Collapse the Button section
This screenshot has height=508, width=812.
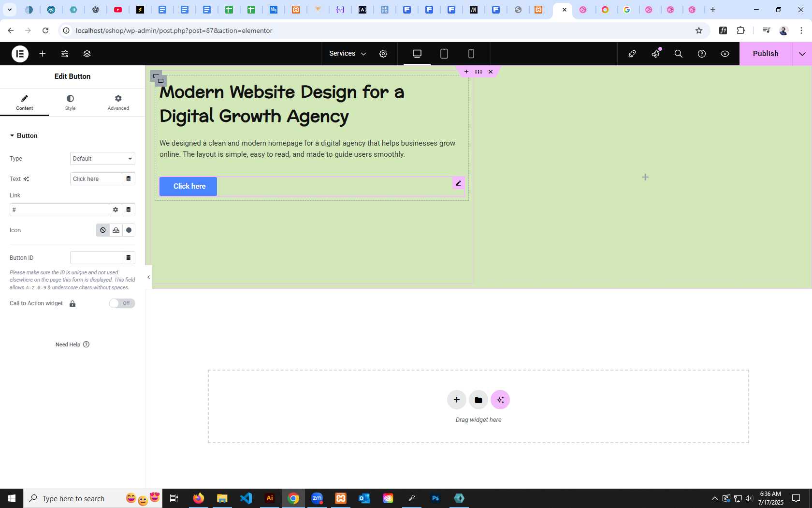click(23, 135)
